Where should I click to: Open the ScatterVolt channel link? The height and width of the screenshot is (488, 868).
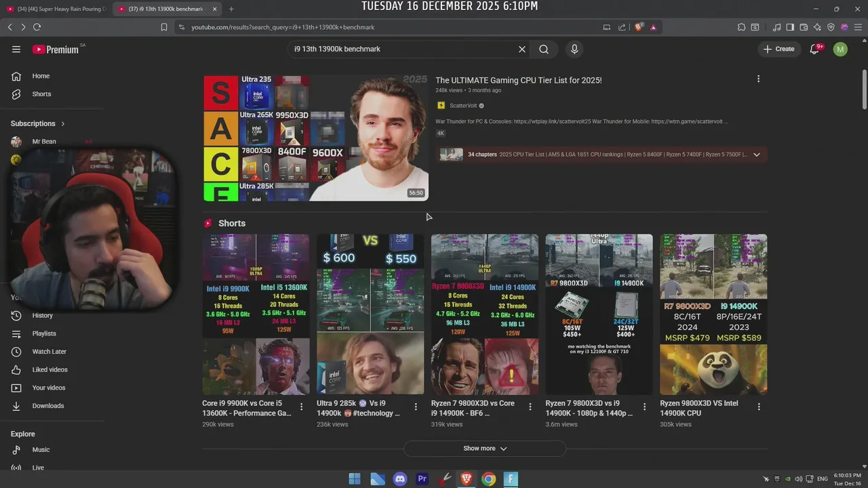click(x=463, y=106)
